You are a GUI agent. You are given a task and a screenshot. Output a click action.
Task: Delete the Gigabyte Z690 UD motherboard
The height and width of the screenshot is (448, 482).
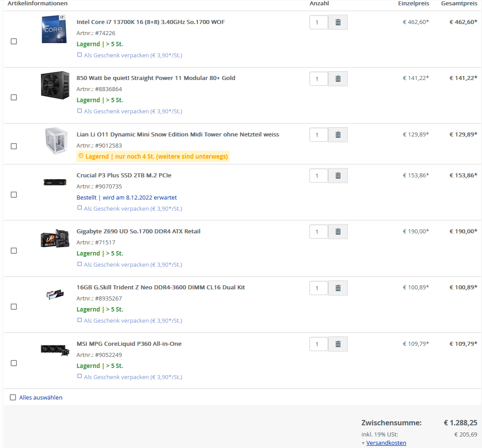[338, 232]
